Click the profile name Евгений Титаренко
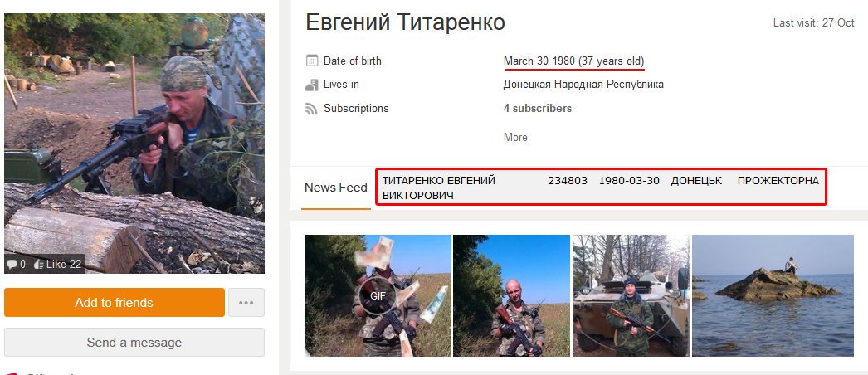The height and width of the screenshot is (375, 868). point(405,22)
